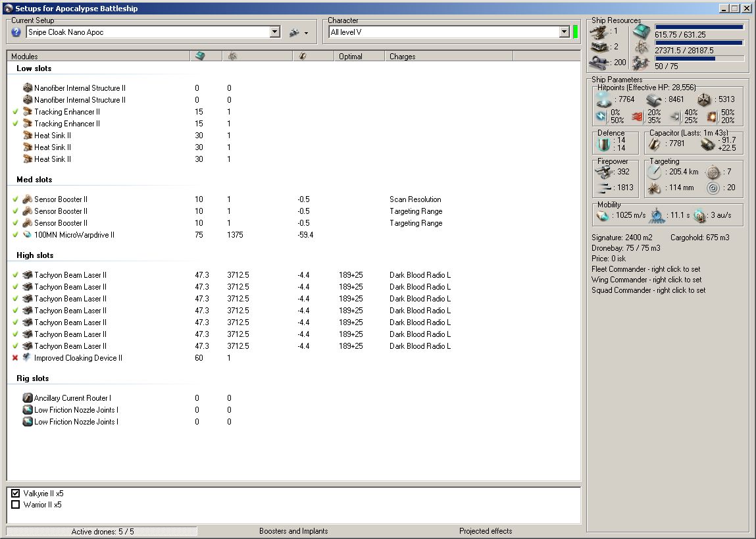Click the targeting range icon
The width and height of the screenshot is (756, 539).
point(654,172)
